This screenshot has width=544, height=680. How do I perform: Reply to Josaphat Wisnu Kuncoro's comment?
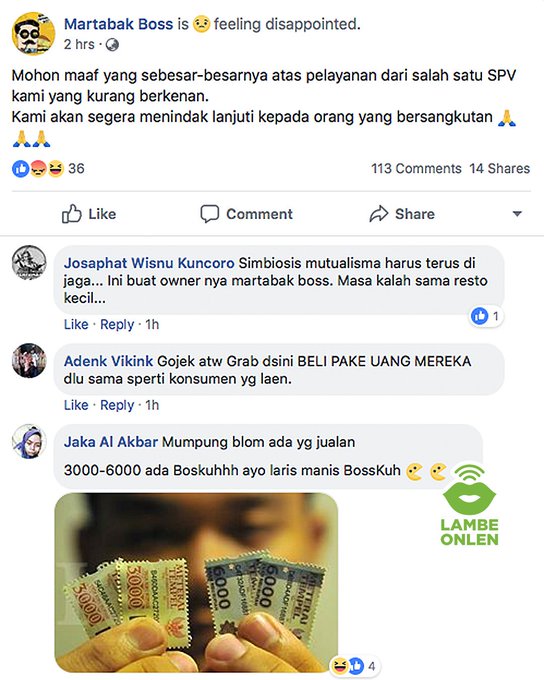(117, 324)
